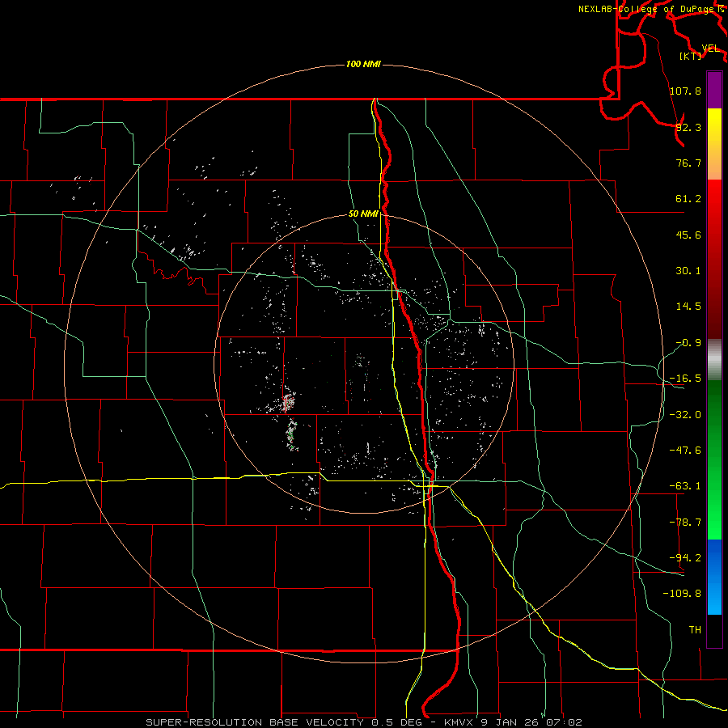Select the -78.7 velocity scale value
The height and width of the screenshot is (728, 728).
[685, 523]
